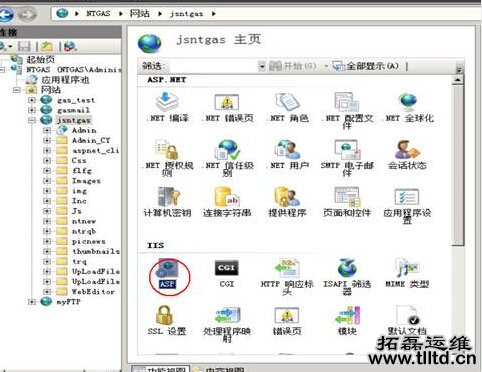Select the Js folder

pos(77,211)
